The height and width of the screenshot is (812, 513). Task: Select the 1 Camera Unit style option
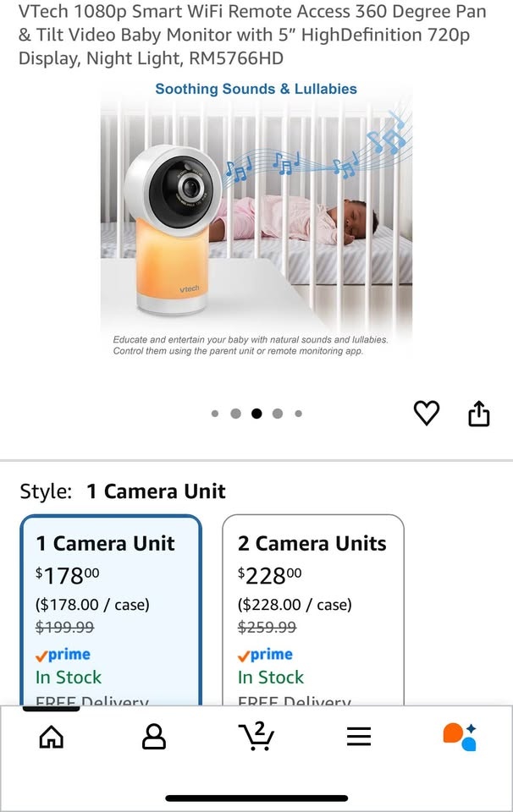[111, 609]
